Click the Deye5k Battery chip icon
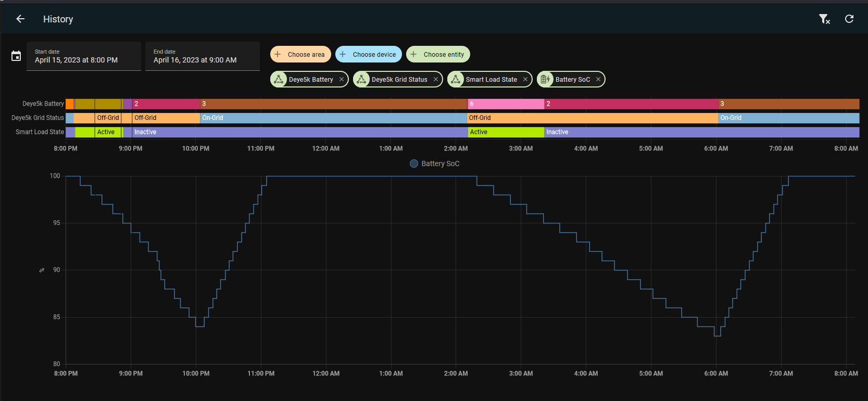The height and width of the screenshot is (401, 868). [x=279, y=80]
